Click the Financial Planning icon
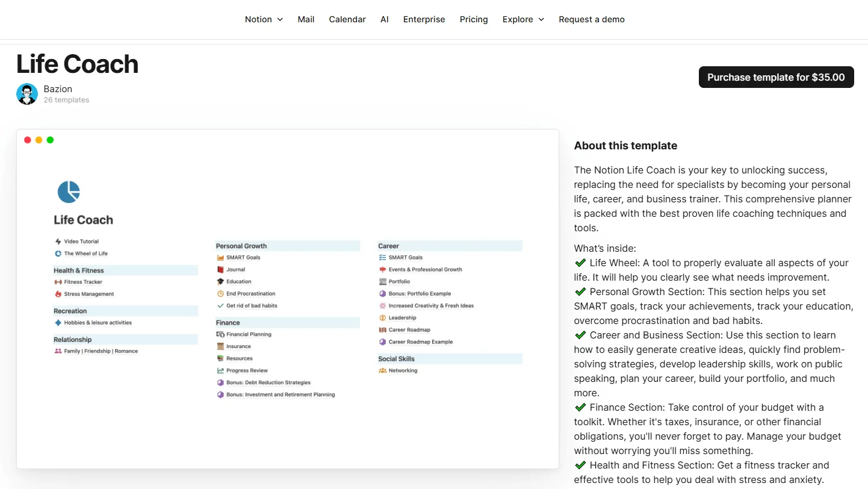The image size is (868, 489). coord(220,334)
